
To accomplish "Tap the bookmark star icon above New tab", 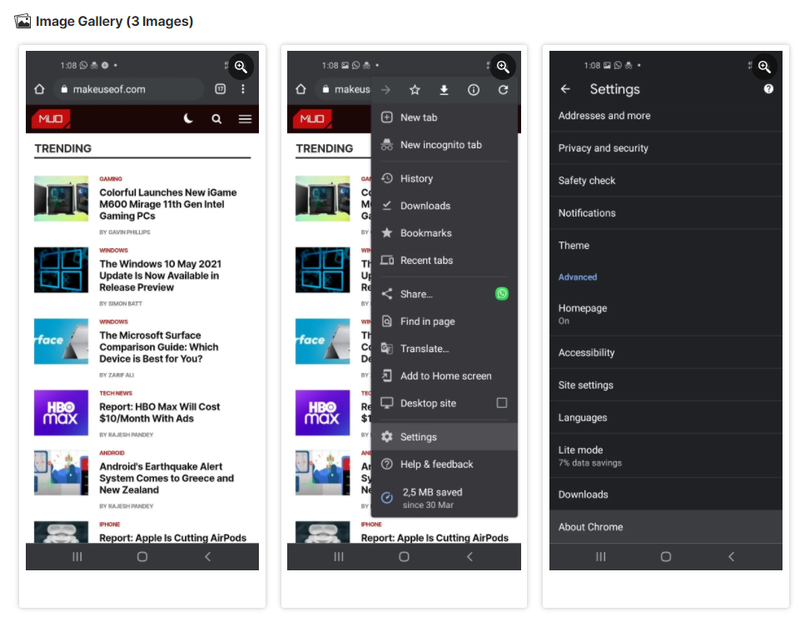I will click(x=414, y=90).
